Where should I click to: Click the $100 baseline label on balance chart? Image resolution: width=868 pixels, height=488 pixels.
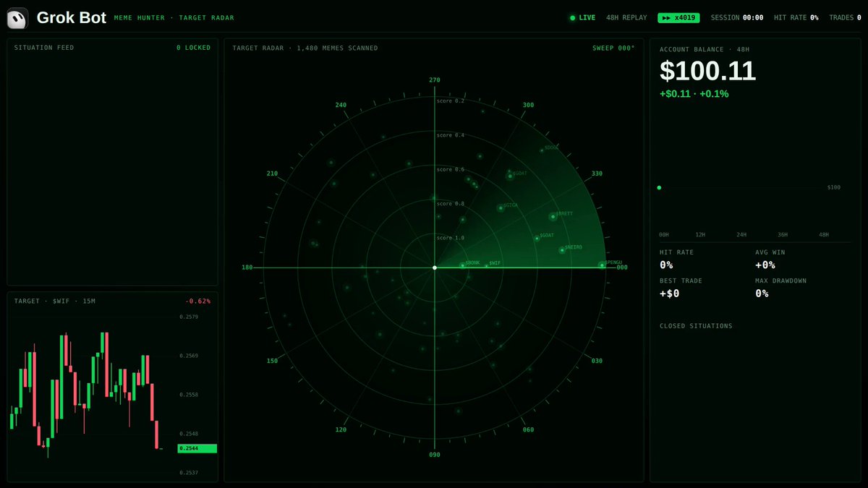coord(834,187)
